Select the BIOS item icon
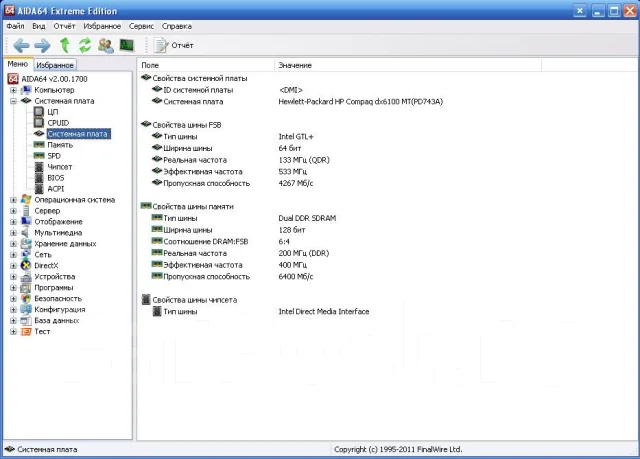Screen dimensions: 640x459 (x=39, y=178)
